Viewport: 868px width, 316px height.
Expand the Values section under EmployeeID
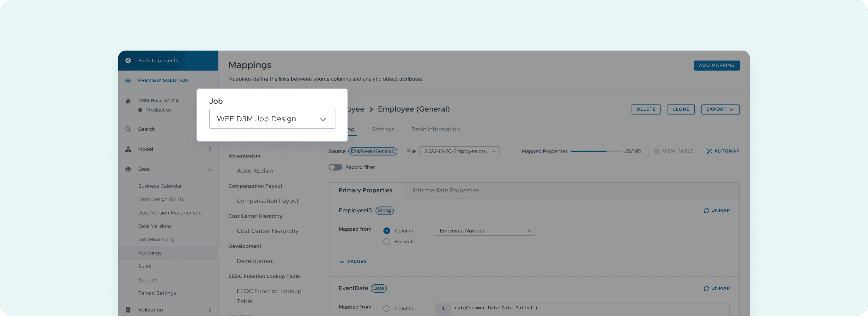(353, 261)
